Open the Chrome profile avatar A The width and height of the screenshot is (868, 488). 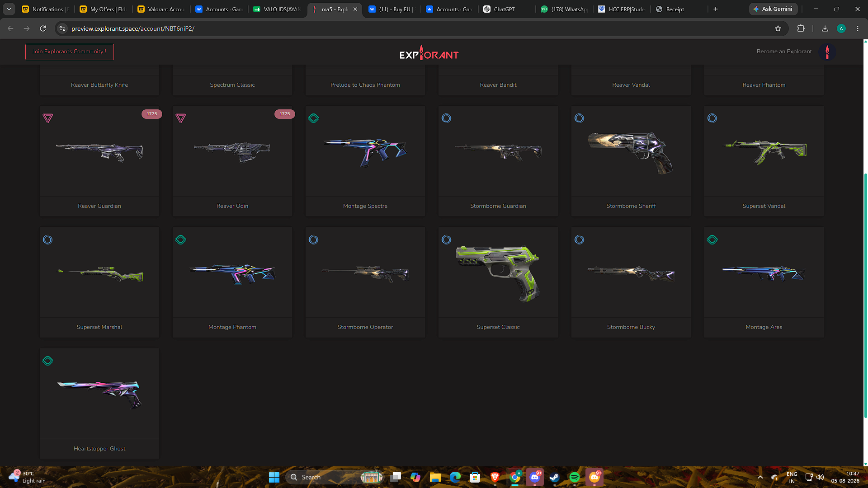tap(841, 28)
